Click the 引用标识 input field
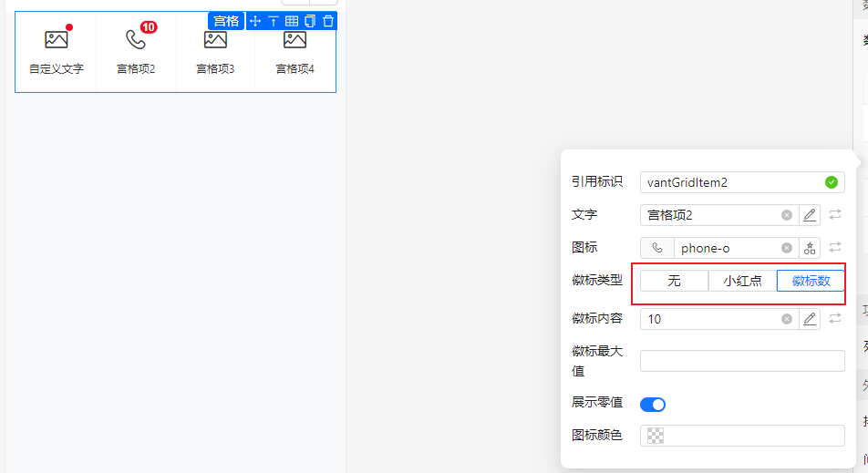Image resolution: width=868 pixels, height=473 pixels. 742,182
